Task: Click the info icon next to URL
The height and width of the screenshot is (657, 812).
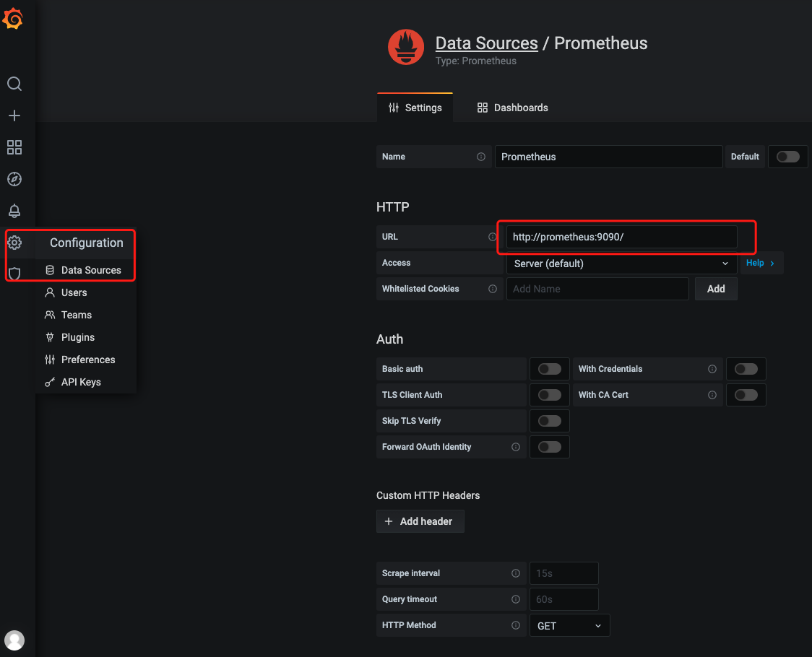Action: (492, 237)
